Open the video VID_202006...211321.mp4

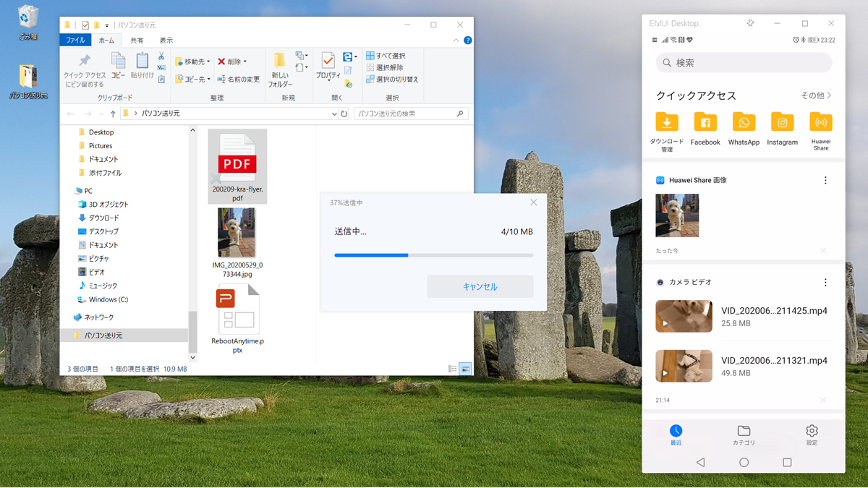744,367
